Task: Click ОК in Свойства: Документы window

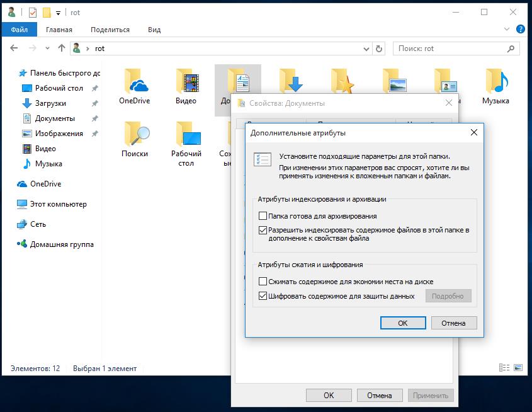Action: [x=329, y=396]
